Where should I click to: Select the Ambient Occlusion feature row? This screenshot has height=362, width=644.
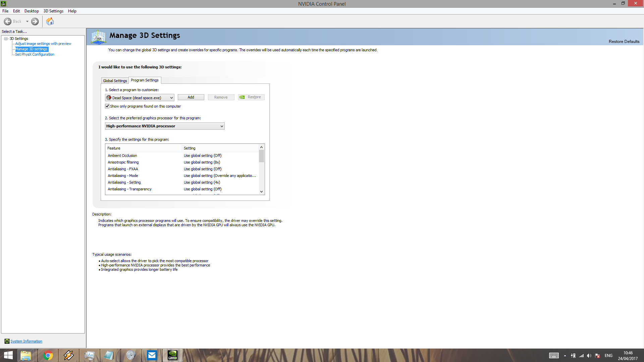(181, 156)
